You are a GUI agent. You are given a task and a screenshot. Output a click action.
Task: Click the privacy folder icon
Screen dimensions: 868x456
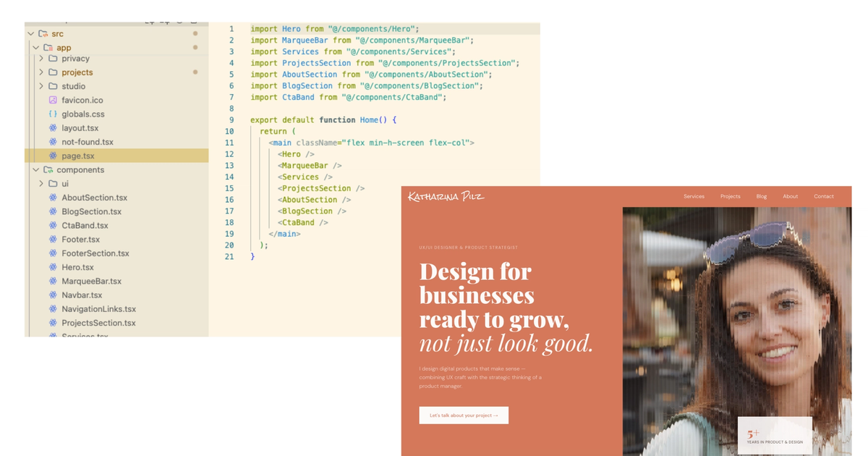(53, 59)
